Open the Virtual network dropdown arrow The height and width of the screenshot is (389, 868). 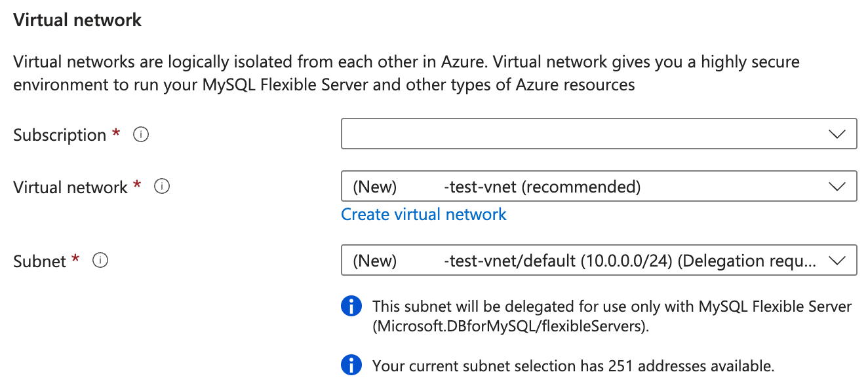(837, 187)
